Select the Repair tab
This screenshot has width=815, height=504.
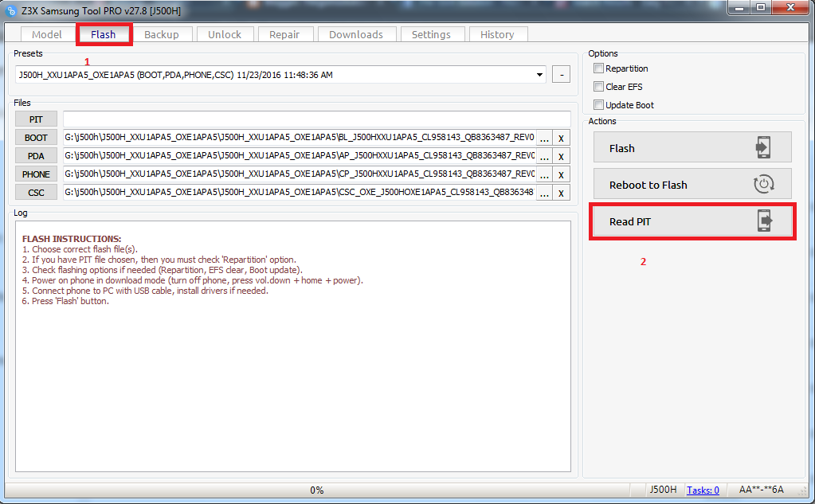click(284, 34)
